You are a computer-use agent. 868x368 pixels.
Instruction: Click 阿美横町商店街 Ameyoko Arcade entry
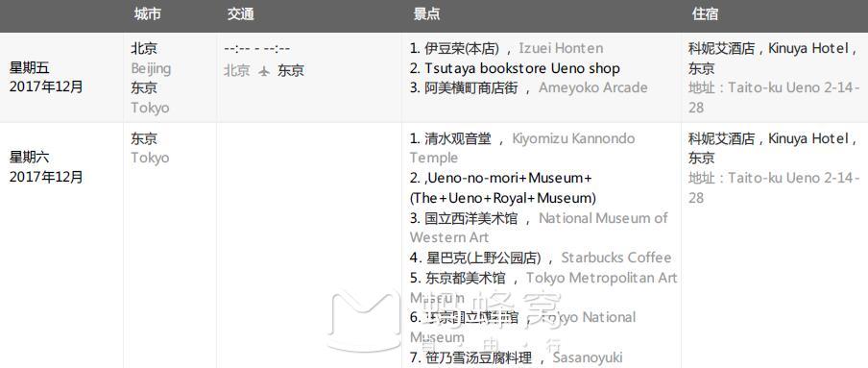(x=529, y=88)
